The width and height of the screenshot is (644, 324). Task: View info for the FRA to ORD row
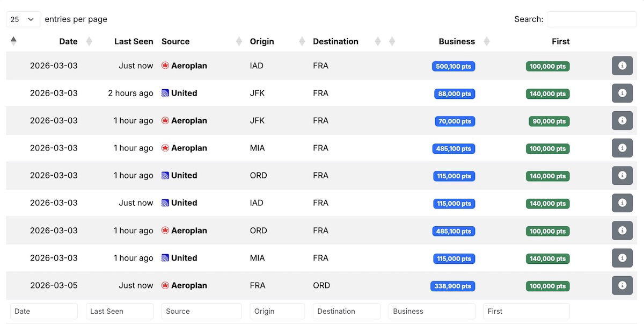click(622, 285)
